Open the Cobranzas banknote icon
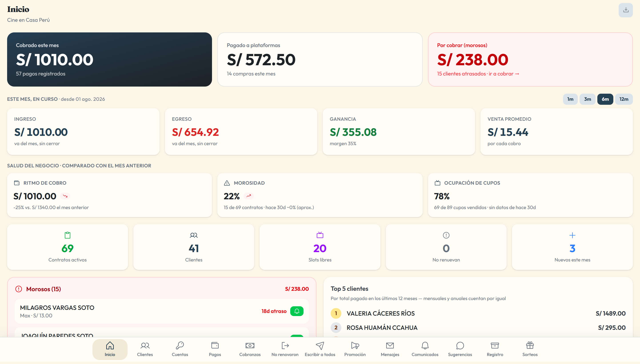The height and width of the screenshot is (364, 640). coord(250,346)
